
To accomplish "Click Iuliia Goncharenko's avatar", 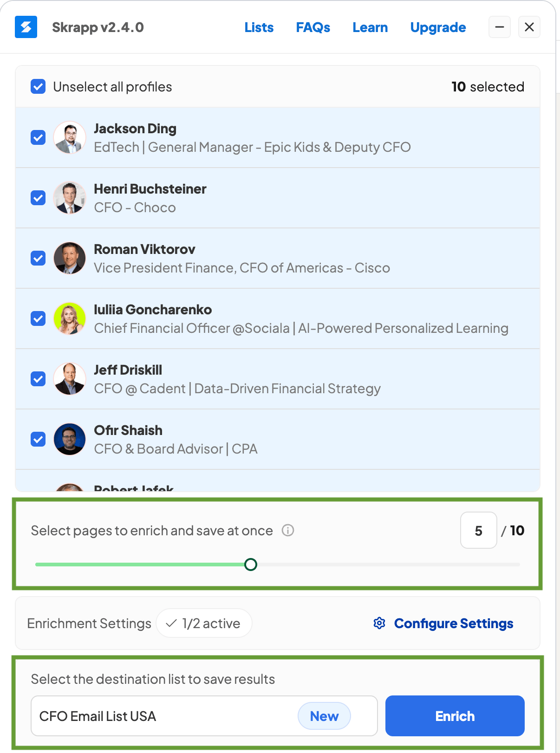I will click(x=70, y=318).
